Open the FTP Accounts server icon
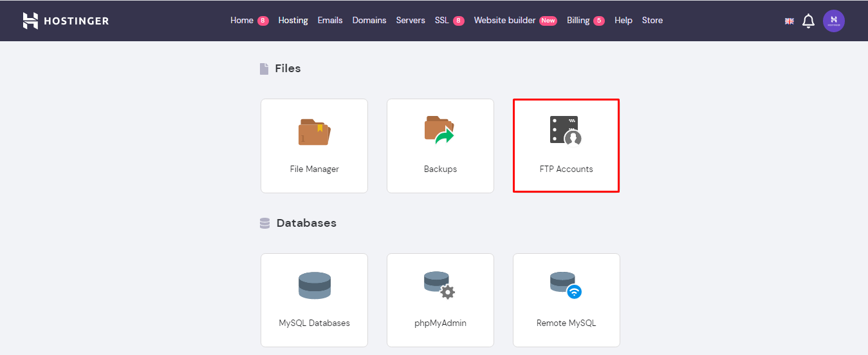Screen dimensions: 868x355 tap(566, 131)
